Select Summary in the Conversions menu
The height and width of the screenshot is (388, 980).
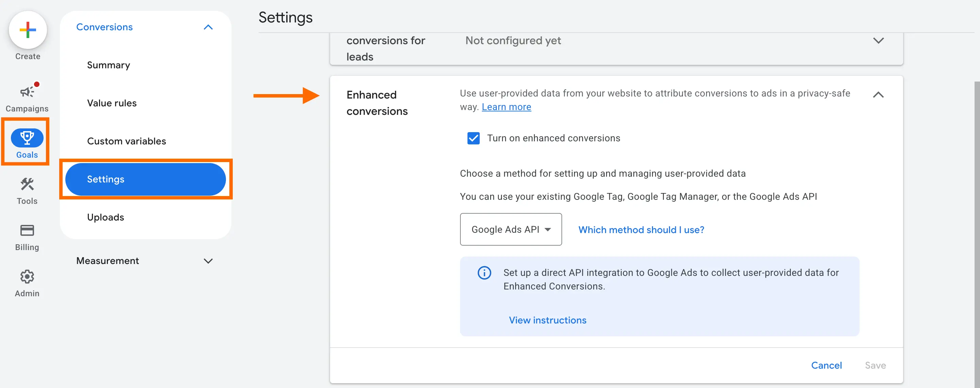(109, 65)
